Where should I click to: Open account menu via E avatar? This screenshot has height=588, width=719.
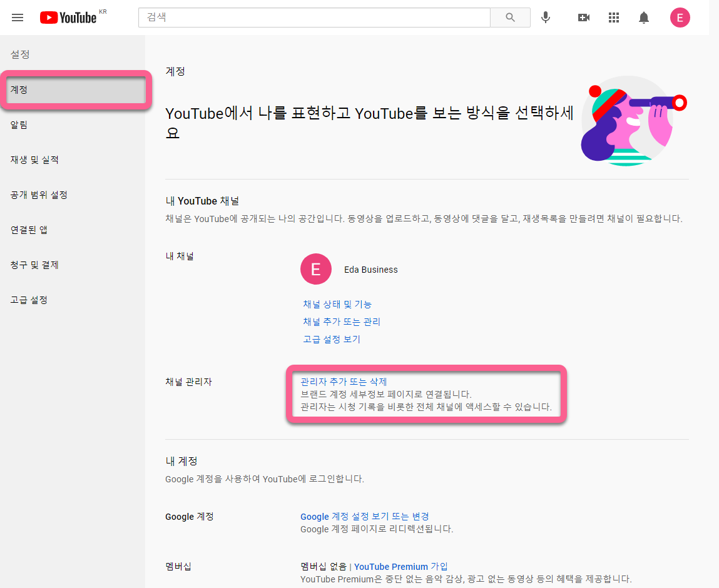680,18
